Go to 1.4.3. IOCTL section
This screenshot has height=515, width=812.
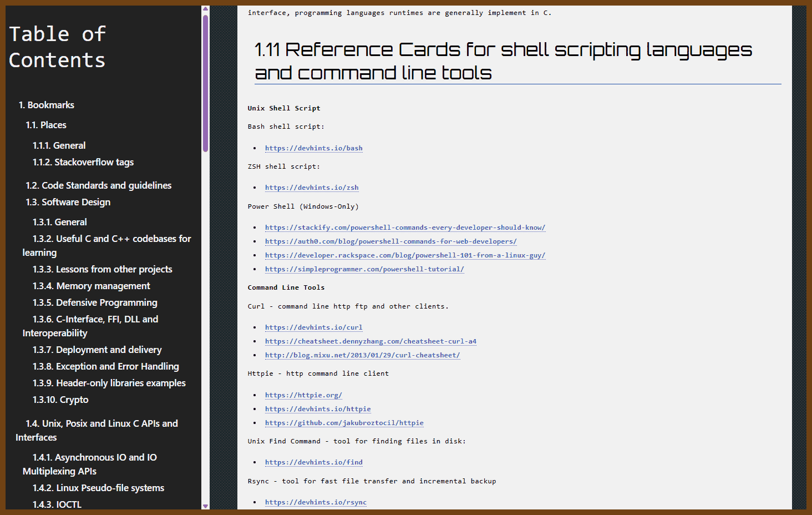pyautogui.click(x=57, y=504)
